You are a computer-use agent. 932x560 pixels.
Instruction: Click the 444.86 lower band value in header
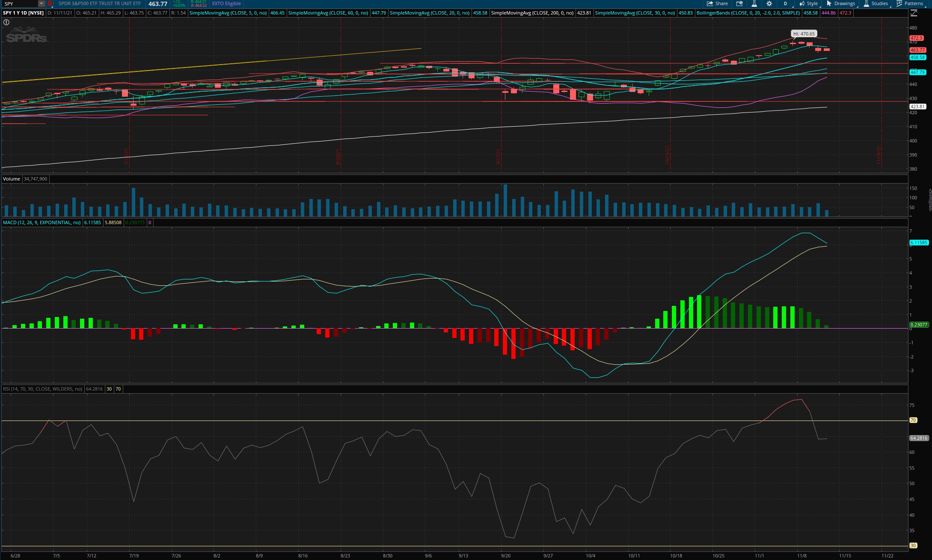click(x=828, y=13)
